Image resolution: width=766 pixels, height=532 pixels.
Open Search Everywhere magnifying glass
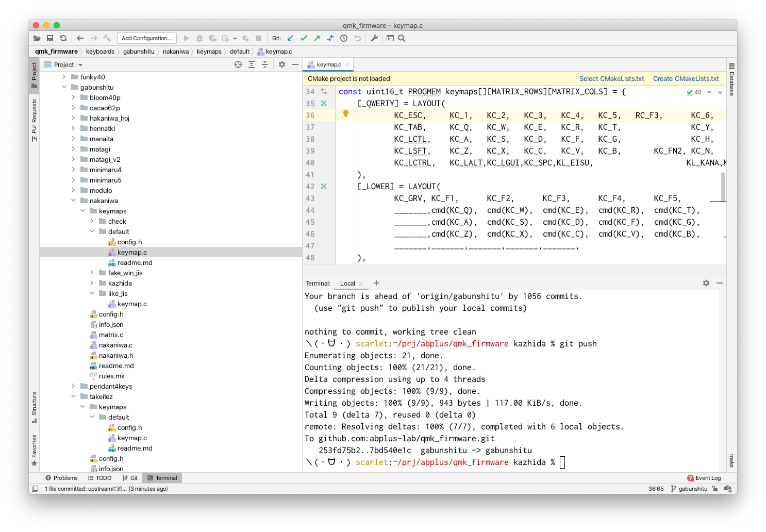tap(402, 38)
